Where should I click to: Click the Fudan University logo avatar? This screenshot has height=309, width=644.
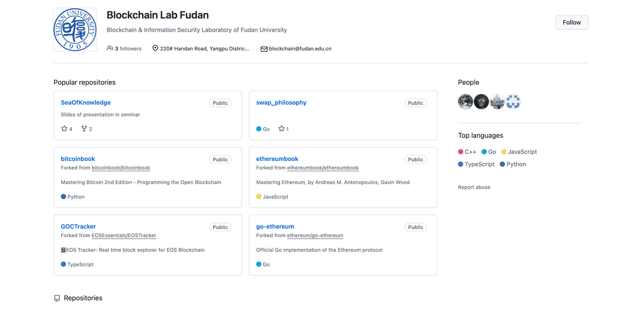75,30
